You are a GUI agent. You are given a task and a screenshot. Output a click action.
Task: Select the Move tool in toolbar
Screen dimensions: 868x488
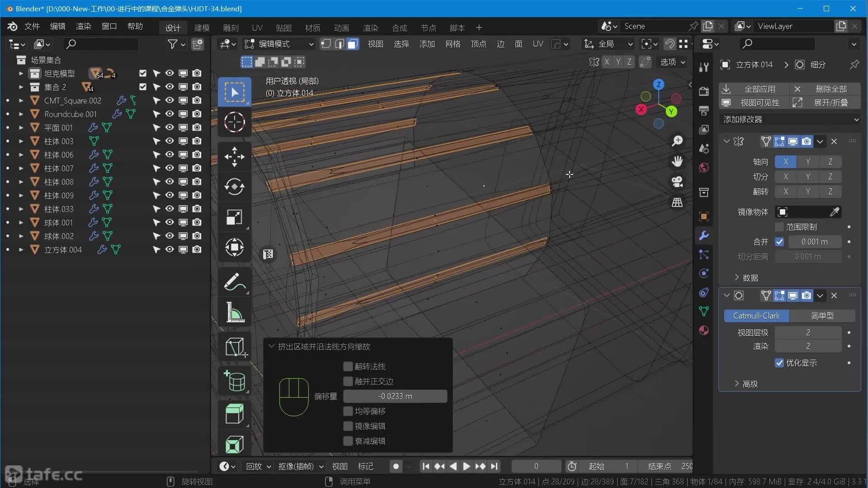point(234,156)
